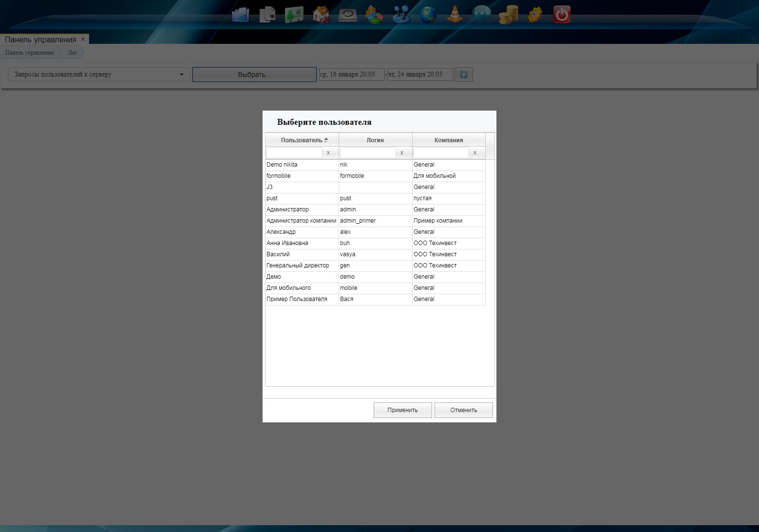This screenshot has height=532, width=759.
Task: Click the red power button icon
Action: [x=562, y=15]
